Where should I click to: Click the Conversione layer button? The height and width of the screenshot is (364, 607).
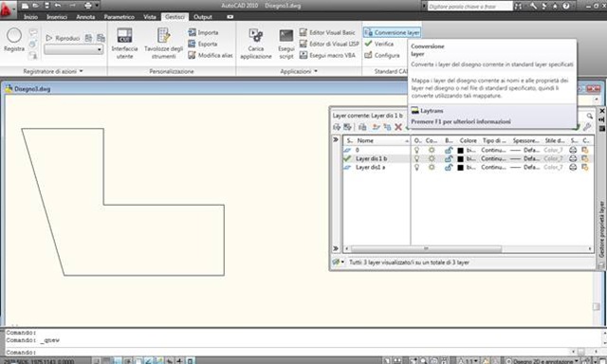(x=392, y=33)
